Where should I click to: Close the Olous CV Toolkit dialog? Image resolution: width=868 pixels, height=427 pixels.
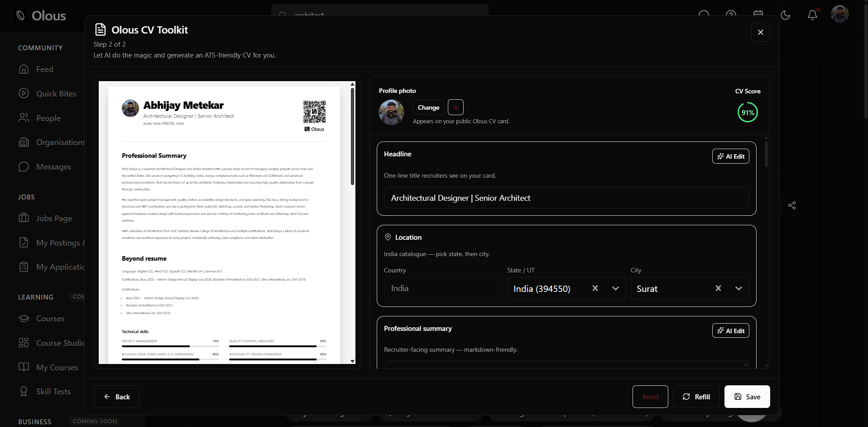761,32
